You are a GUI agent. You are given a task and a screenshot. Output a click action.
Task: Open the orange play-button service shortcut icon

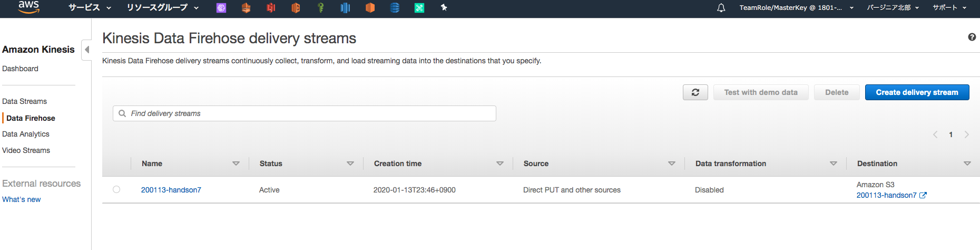[x=296, y=8]
